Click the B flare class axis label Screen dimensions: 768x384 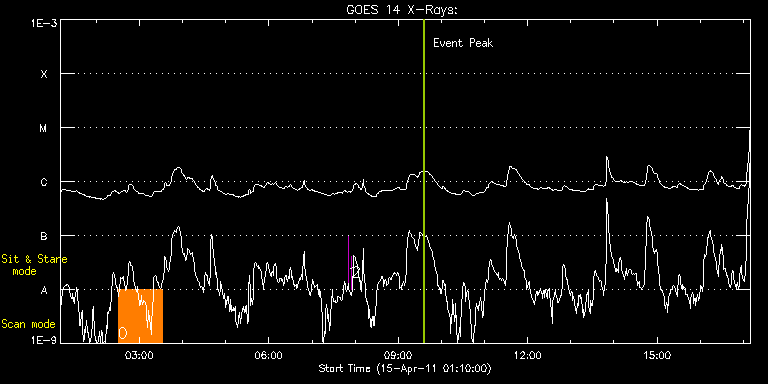click(44, 236)
